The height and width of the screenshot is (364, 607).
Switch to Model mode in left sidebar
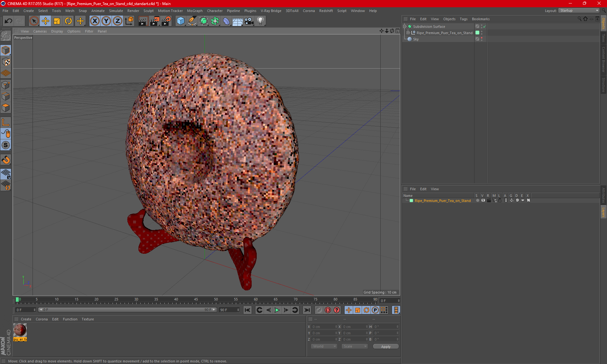point(6,51)
